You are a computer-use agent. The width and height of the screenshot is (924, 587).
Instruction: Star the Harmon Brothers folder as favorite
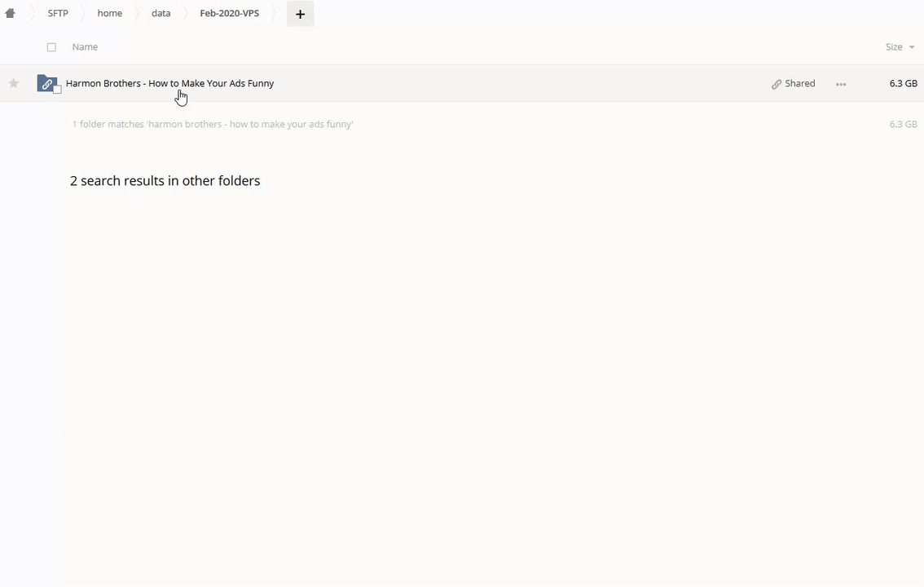click(x=14, y=83)
